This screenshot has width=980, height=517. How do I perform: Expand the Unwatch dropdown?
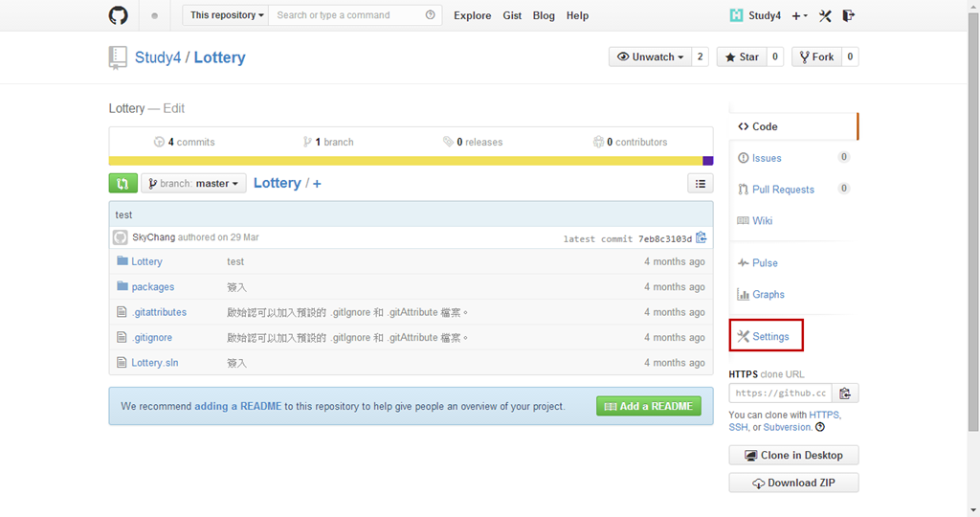650,56
